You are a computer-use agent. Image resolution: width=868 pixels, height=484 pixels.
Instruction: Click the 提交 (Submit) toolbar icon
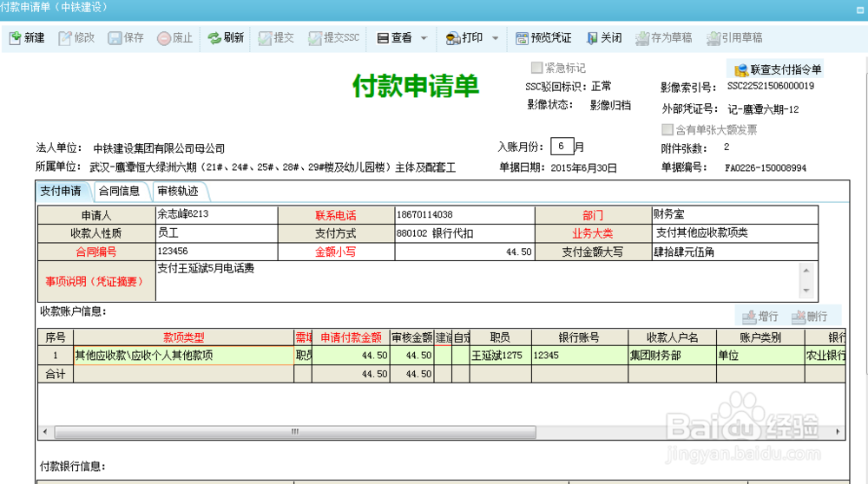tap(265, 37)
